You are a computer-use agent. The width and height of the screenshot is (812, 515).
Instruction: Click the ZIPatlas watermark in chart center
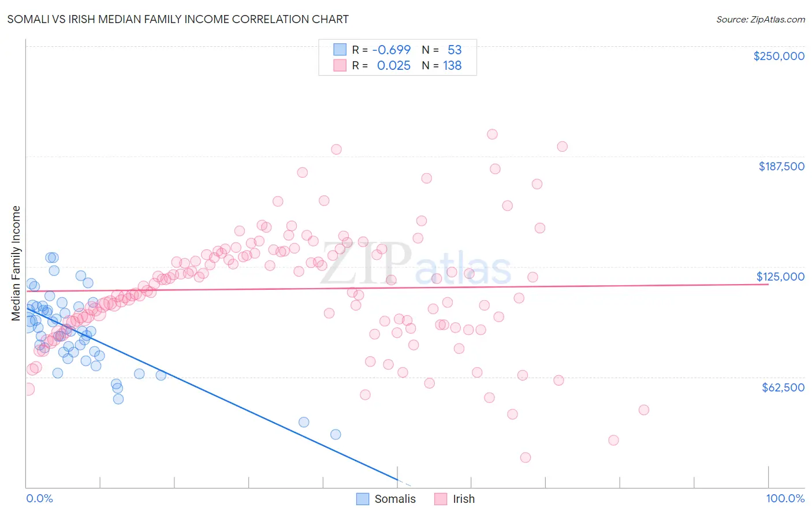(416, 266)
